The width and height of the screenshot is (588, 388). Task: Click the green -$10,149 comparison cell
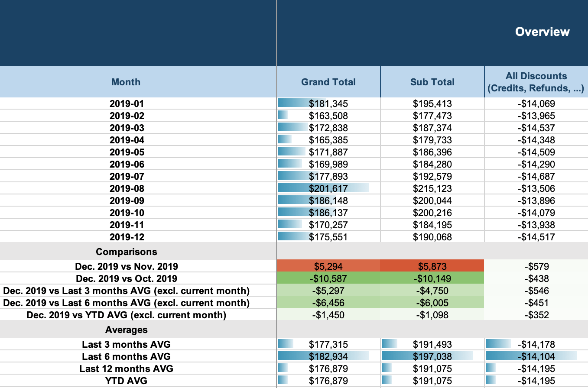[432, 278]
